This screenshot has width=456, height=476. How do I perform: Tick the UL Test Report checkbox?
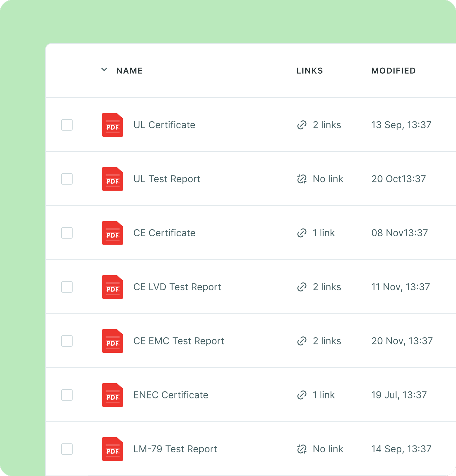[x=67, y=179]
